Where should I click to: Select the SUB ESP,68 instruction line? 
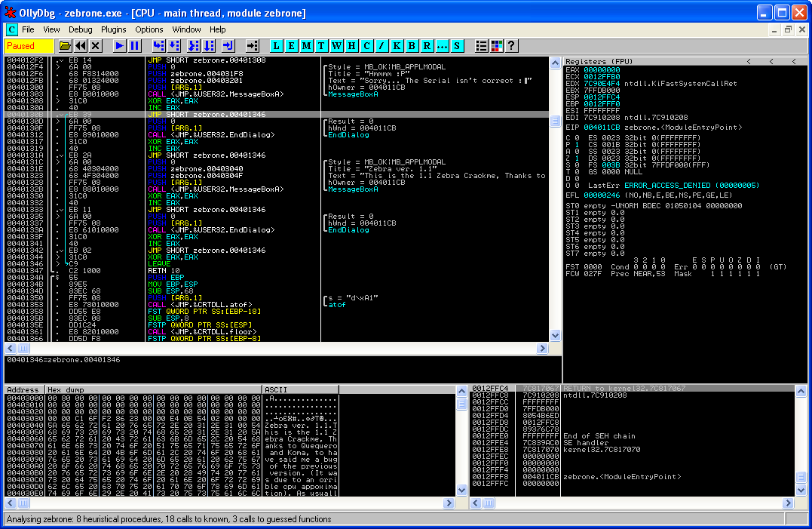[277, 291]
